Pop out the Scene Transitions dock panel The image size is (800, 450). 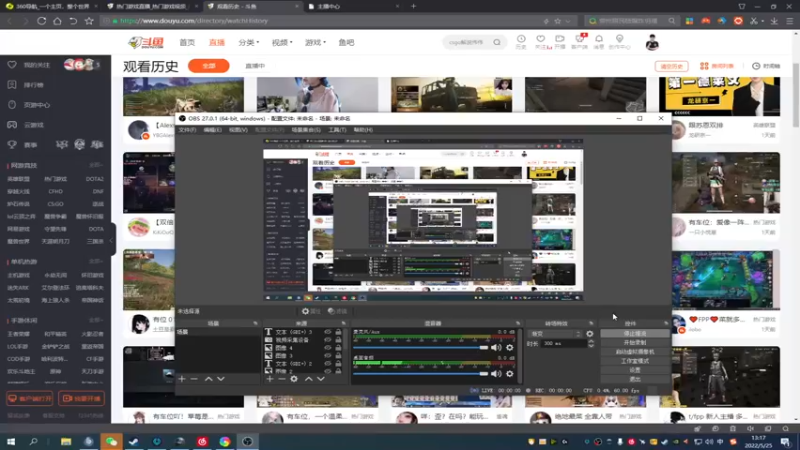pos(591,323)
